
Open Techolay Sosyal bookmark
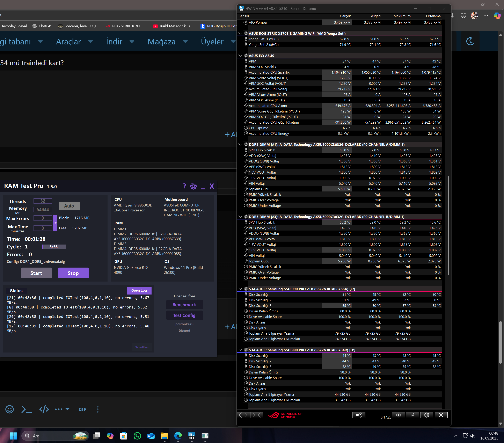pyautogui.click(x=14, y=26)
